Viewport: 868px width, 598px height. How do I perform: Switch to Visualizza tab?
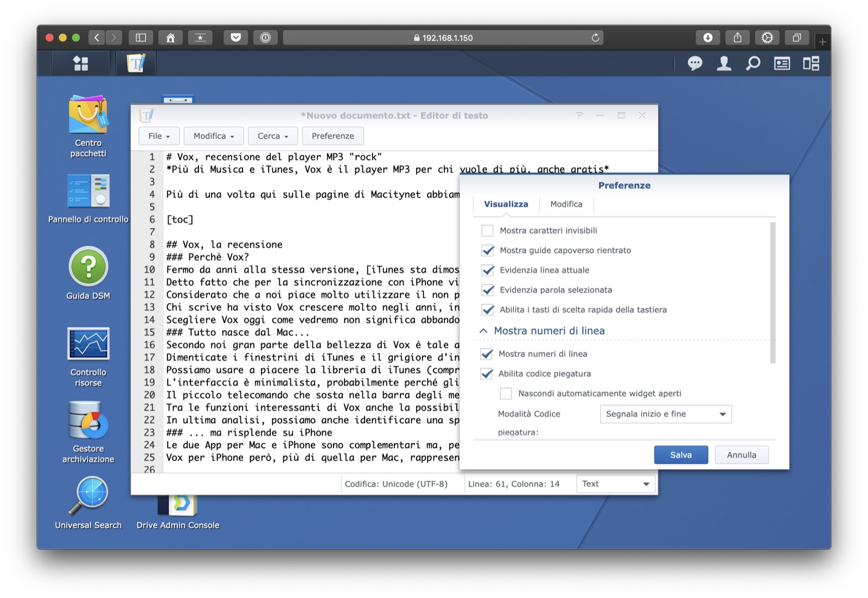tap(506, 204)
